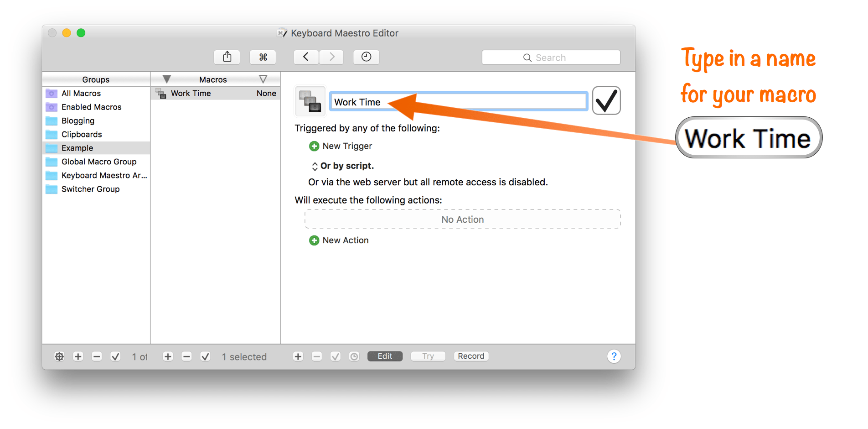This screenshot has width=868, height=429.
Task: Add a new macro group with plus
Action: pyautogui.click(x=78, y=356)
